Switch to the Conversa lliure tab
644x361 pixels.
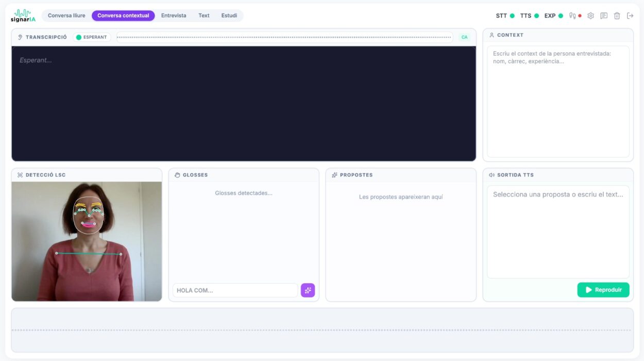click(66, 15)
